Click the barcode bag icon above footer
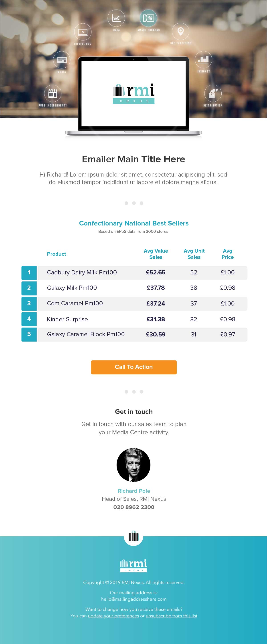Viewport: 267px width, 644px height. point(133,537)
